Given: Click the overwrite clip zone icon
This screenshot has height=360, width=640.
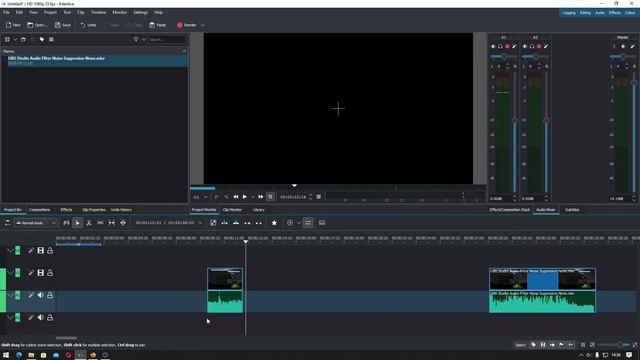Looking at the screenshot, I should (236, 223).
